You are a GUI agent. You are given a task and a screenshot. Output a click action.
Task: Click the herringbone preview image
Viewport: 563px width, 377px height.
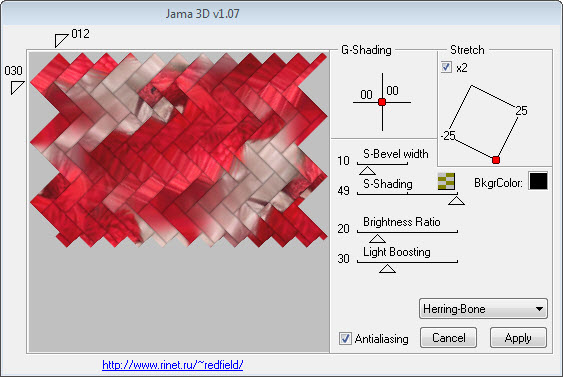(x=179, y=150)
